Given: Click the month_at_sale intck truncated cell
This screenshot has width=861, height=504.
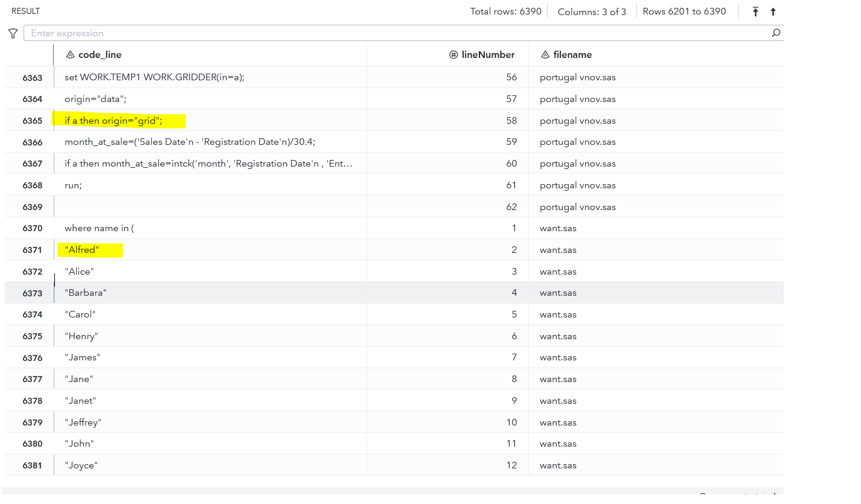Looking at the screenshot, I should tap(208, 164).
